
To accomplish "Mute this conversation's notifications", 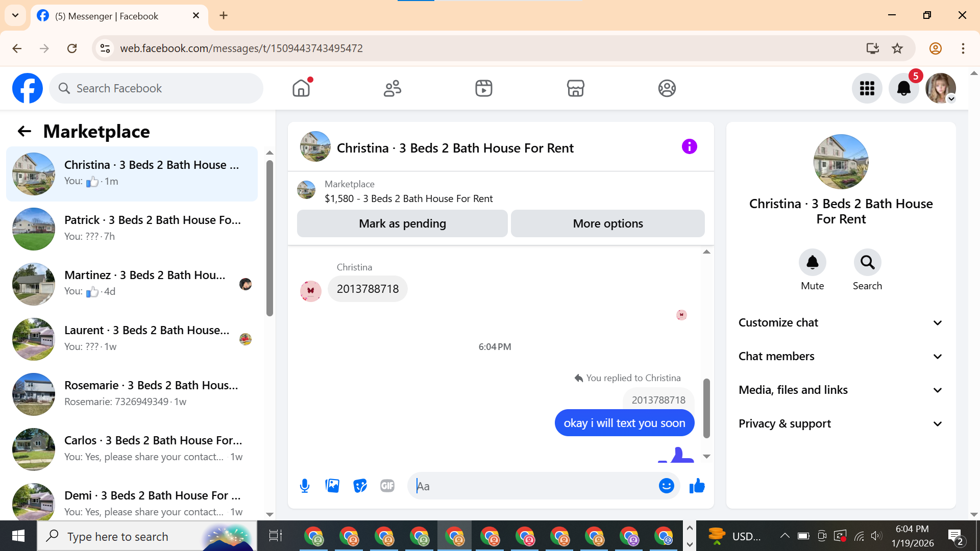I will click(x=812, y=263).
